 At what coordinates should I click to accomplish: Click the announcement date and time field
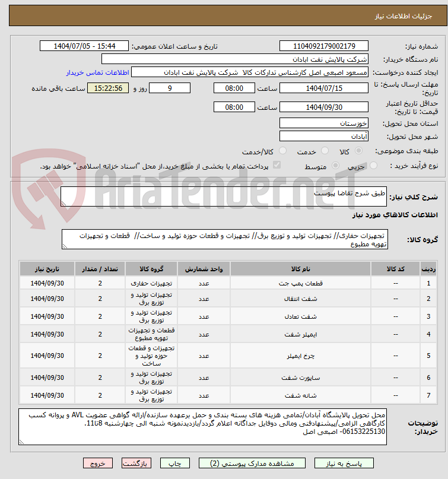click(x=84, y=46)
